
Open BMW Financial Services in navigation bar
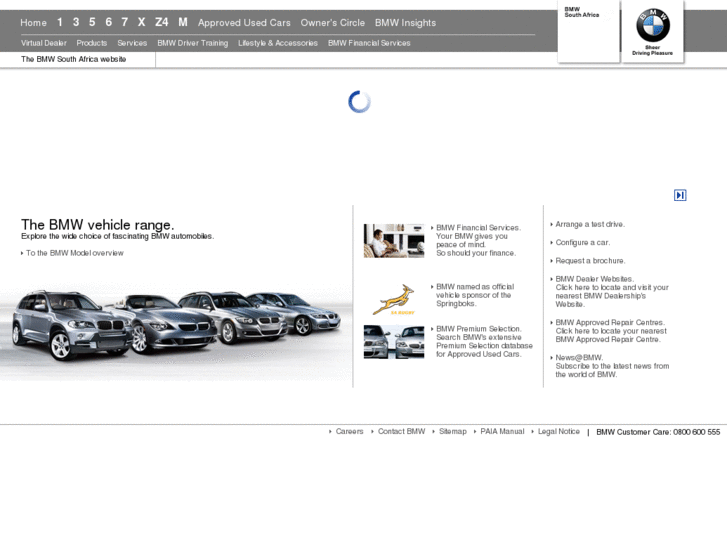pos(369,43)
